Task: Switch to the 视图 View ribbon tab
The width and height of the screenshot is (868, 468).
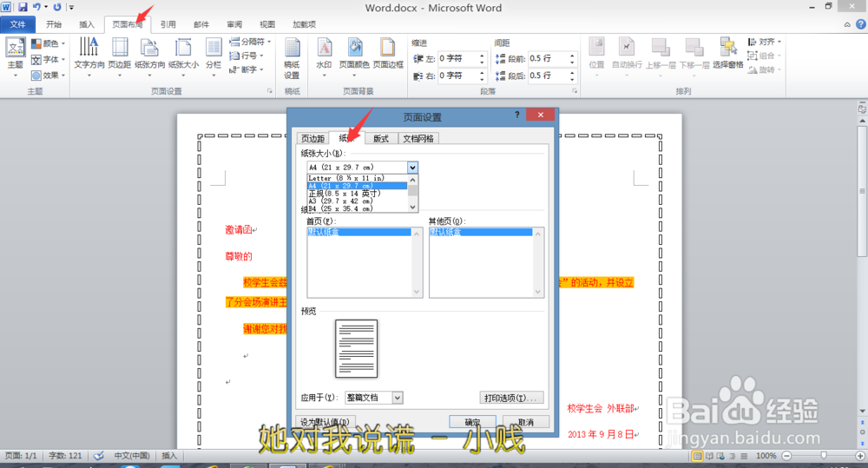Action: (267, 24)
